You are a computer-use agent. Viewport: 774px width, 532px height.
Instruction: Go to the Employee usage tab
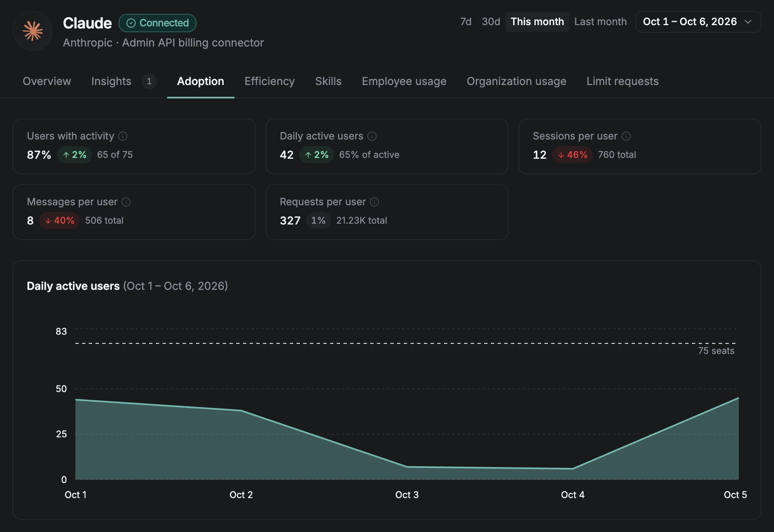click(404, 81)
